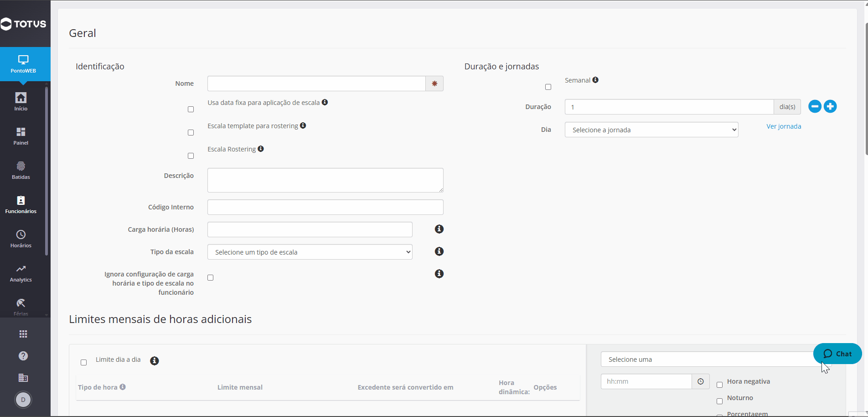Show info for Escala Rostering
The image size is (868, 417).
point(261,149)
